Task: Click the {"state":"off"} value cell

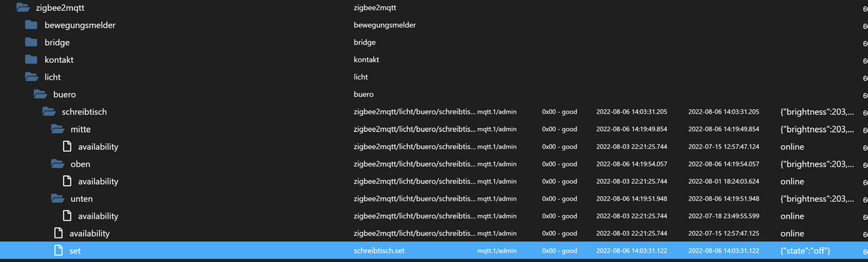Action: (810, 251)
